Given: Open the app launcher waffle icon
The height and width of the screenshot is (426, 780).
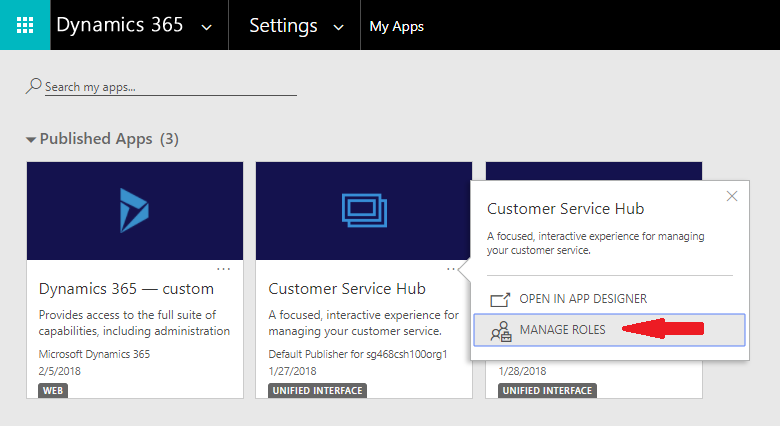Looking at the screenshot, I should point(25,25).
